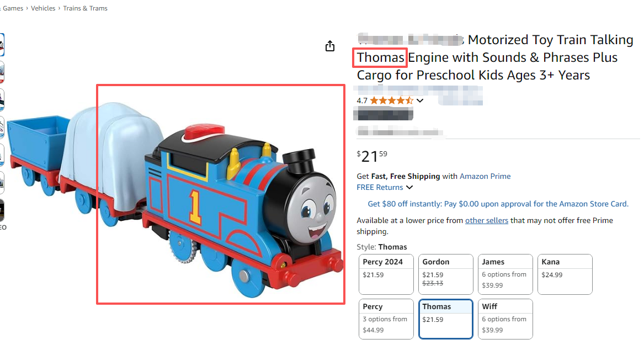Choose the James style option
This screenshot has width=644, height=350.
coord(505,274)
